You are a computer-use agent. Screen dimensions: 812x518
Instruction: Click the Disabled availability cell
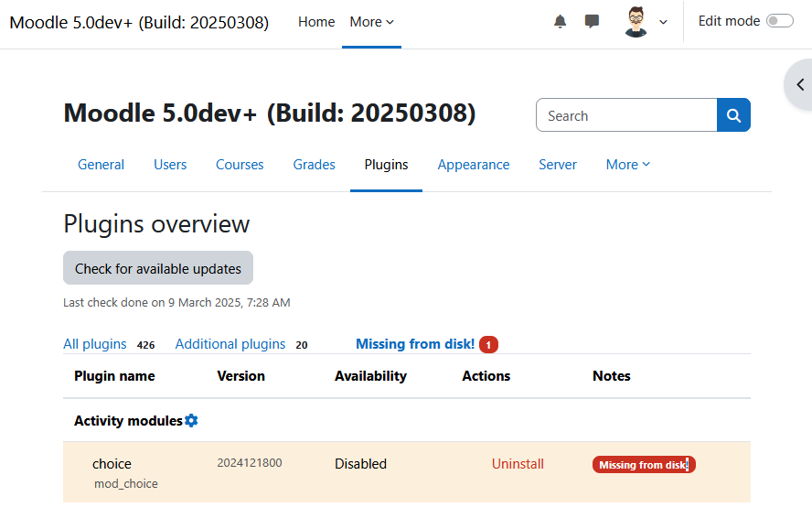pos(360,464)
